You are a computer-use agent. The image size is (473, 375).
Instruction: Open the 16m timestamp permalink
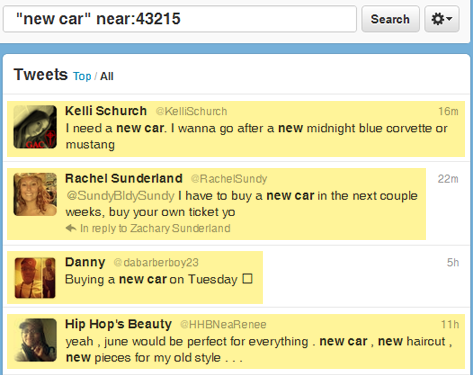pos(448,111)
